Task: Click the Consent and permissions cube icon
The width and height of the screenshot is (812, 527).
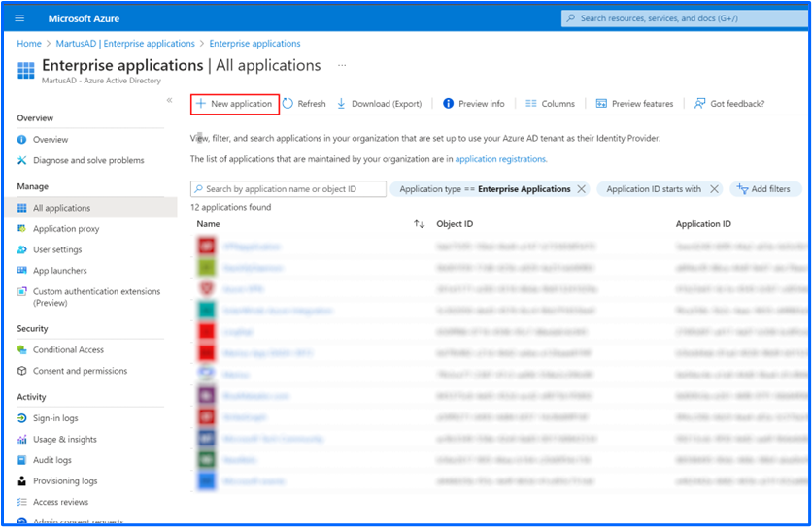Action: point(21,371)
